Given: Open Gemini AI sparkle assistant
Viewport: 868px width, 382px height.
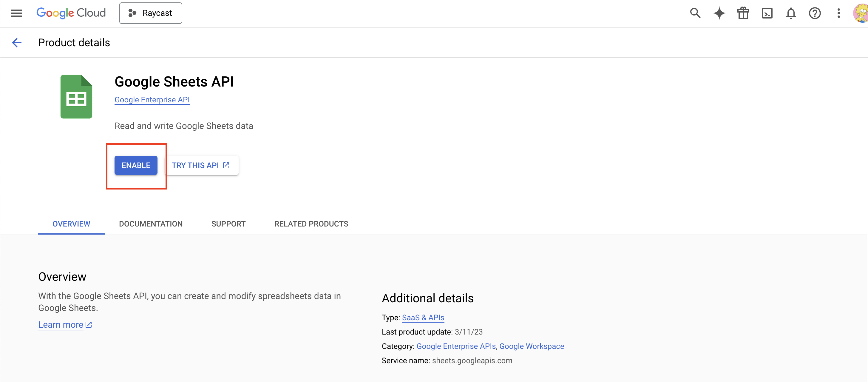Looking at the screenshot, I should pyautogui.click(x=719, y=13).
